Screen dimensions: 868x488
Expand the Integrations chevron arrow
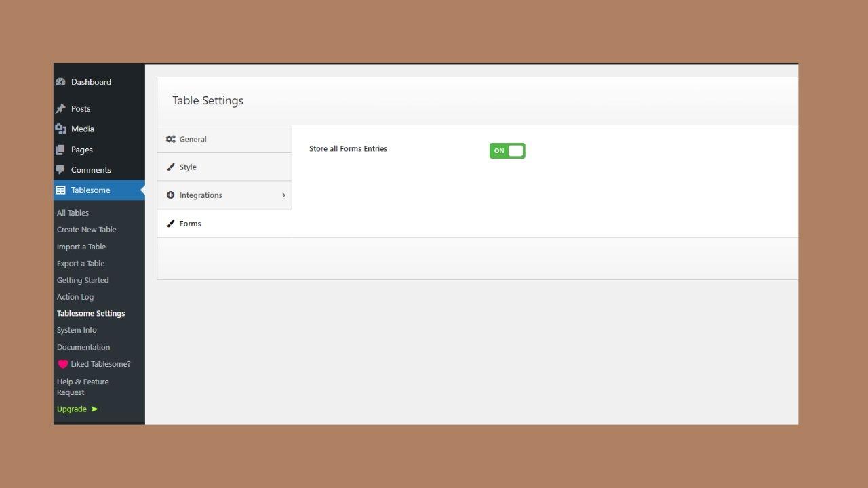click(x=283, y=195)
